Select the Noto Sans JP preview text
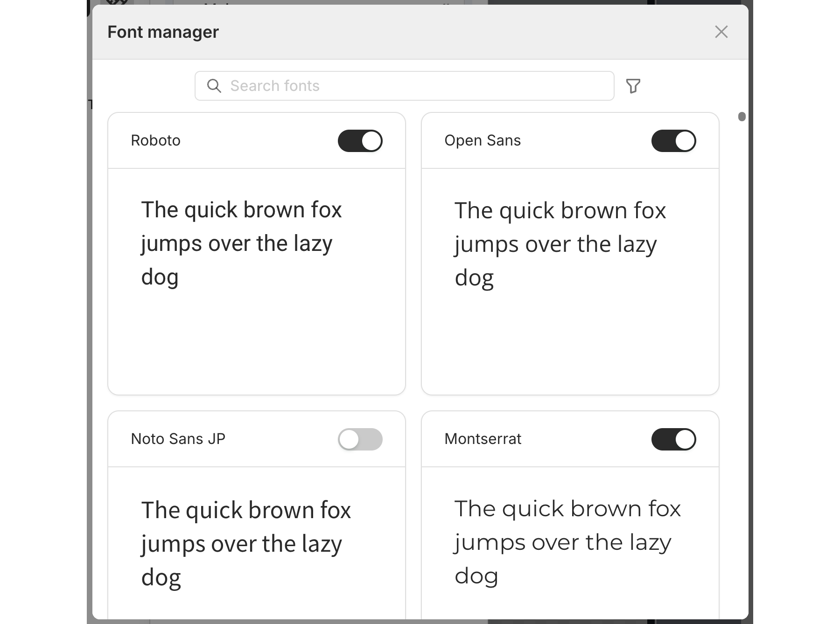The image size is (840, 624). (246, 544)
